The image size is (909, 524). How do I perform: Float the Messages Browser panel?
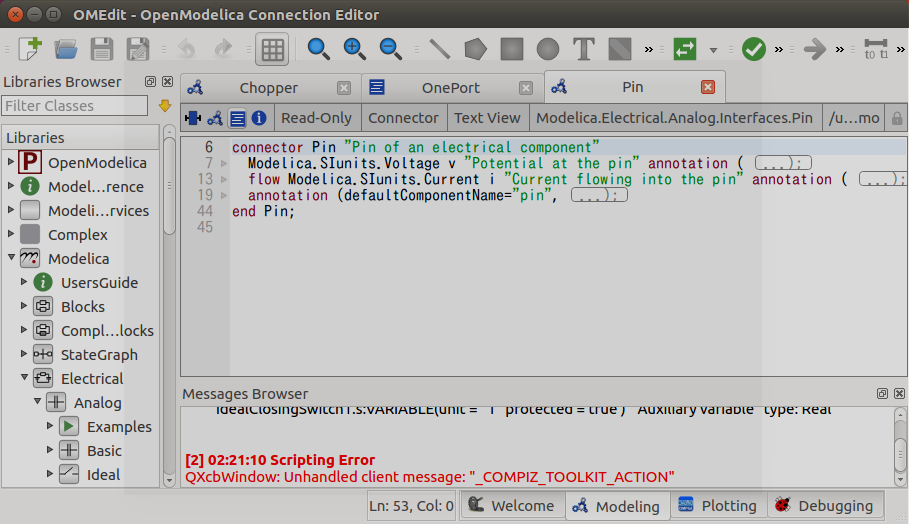tap(882, 394)
